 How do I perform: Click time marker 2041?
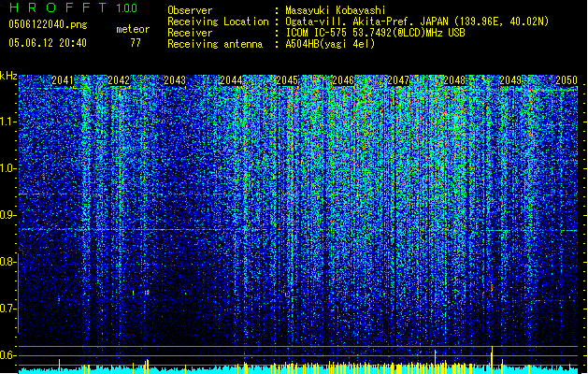63,80
